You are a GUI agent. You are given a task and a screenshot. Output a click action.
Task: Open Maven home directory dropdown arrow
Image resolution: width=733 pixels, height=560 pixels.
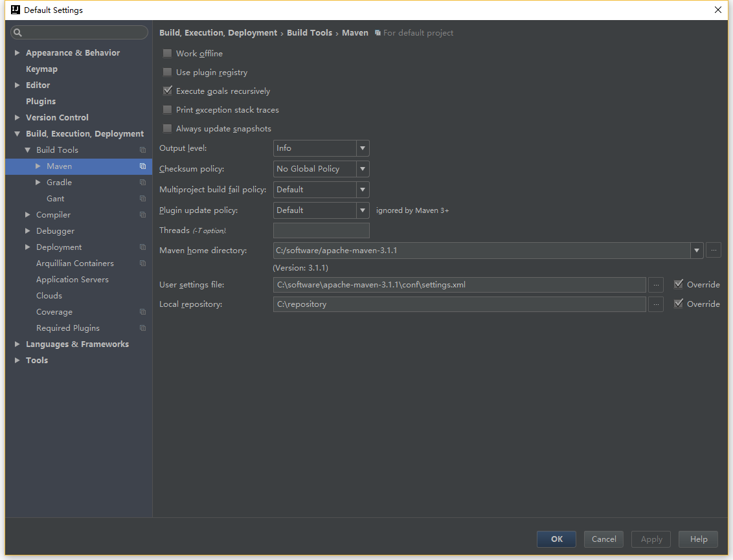697,251
